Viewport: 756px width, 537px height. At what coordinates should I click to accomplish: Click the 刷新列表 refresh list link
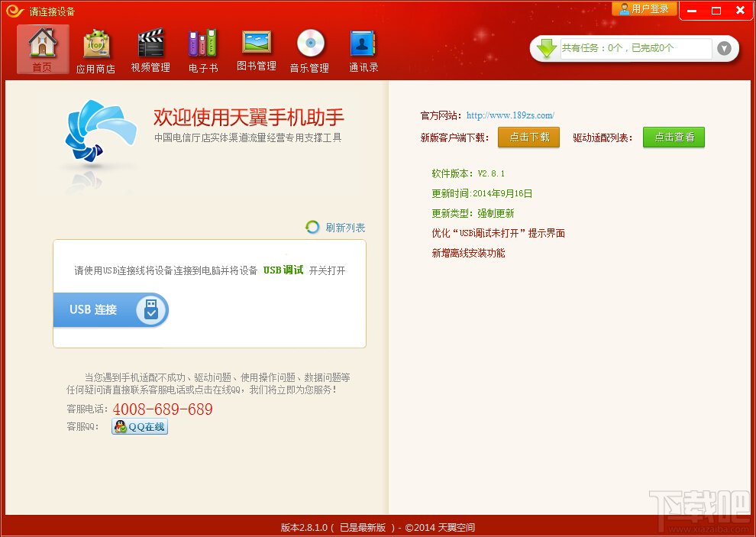tap(345, 227)
